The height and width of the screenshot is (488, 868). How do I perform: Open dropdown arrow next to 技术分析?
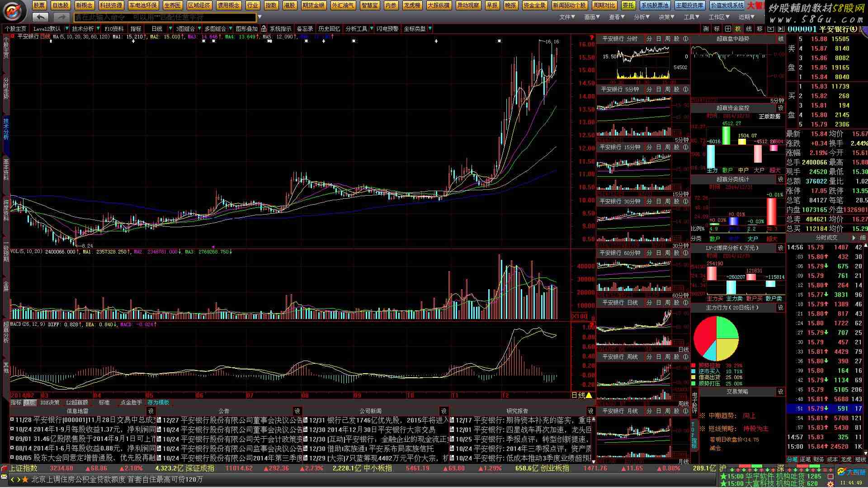pyautogui.click(x=98, y=28)
